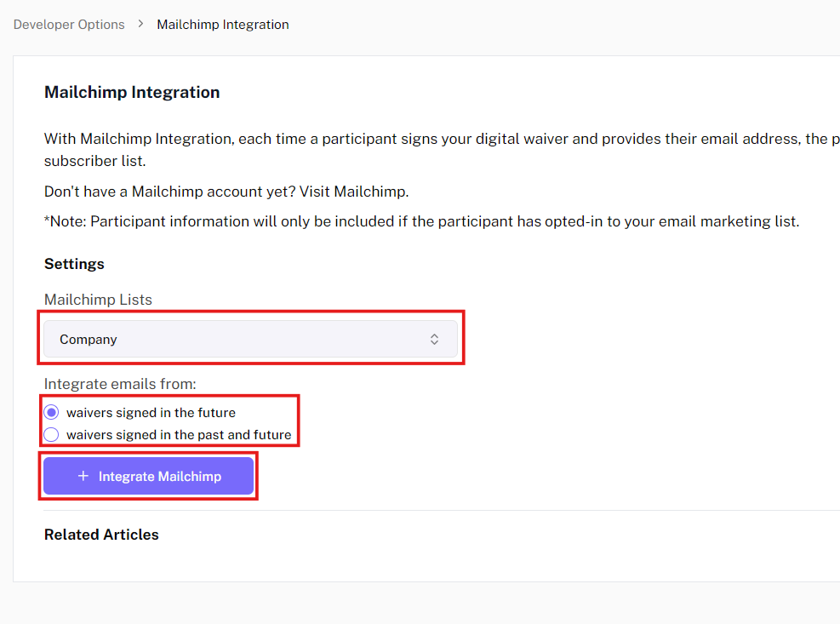Click the Settings section heading
Screen dimensions: 840x624
click(x=74, y=264)
